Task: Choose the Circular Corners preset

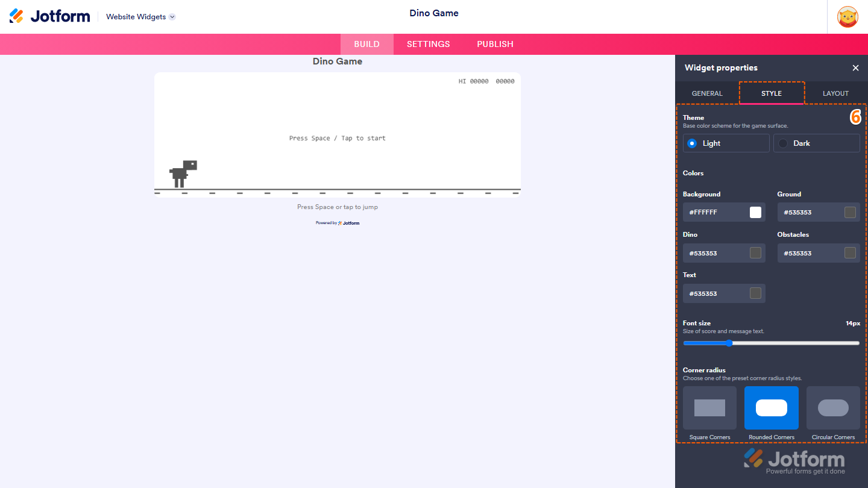Action: pos(833,408)
